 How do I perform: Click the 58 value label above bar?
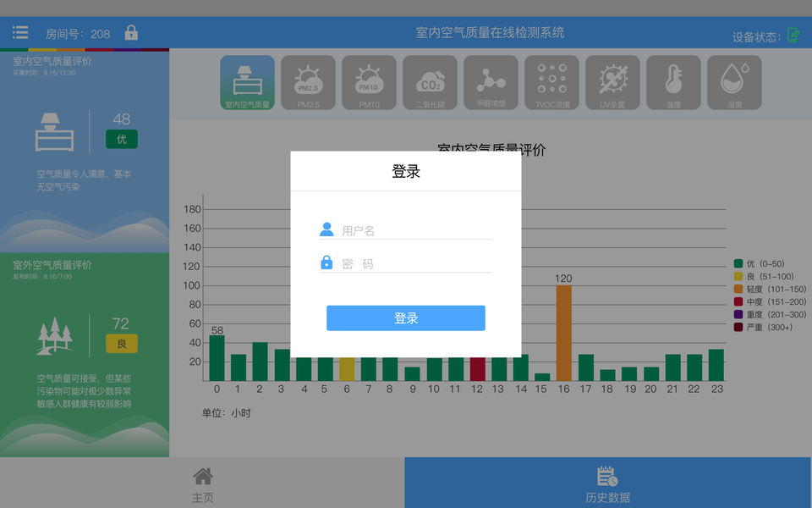pos(217,330)
